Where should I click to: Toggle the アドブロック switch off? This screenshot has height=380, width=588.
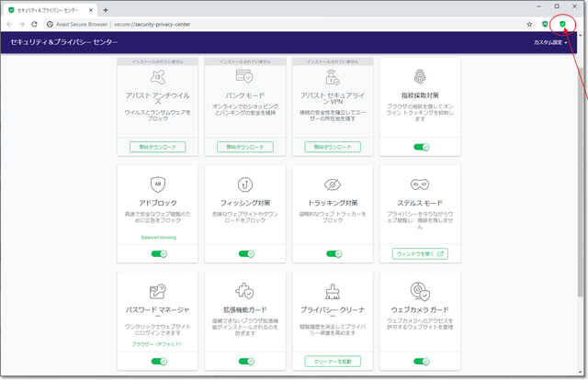160,254
